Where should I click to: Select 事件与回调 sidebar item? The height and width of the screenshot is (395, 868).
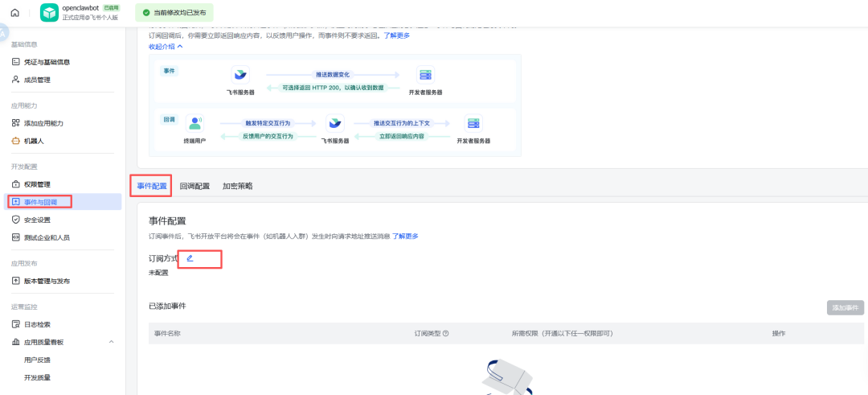pos(63,202)
